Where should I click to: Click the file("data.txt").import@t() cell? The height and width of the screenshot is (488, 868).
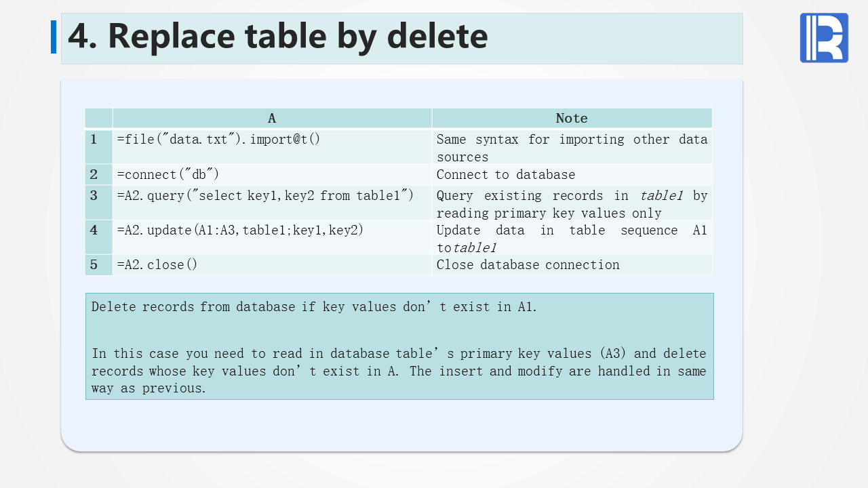click(218, 140)
